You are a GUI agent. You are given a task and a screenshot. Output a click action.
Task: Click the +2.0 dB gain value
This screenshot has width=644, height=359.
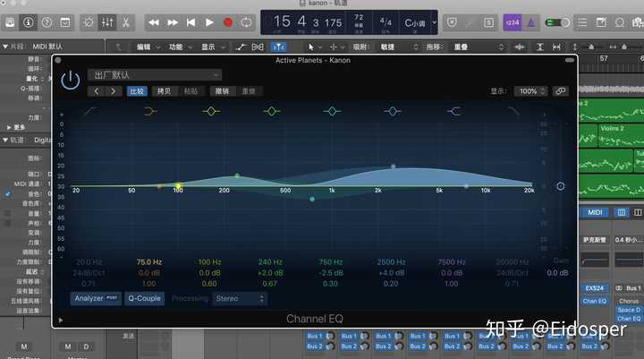coord(270,273)
